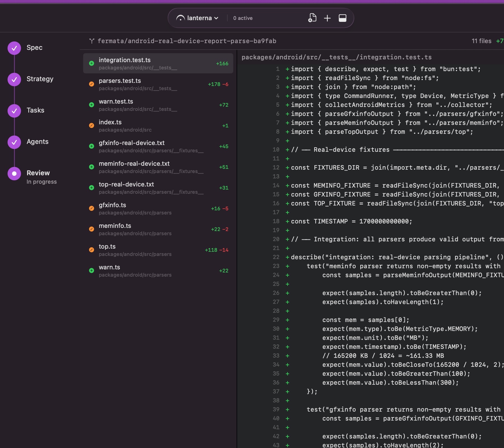The width and height of the screenshot is (504, 448).
Task: Click the +118 −14 change count
Action: [x=216, y=250]
